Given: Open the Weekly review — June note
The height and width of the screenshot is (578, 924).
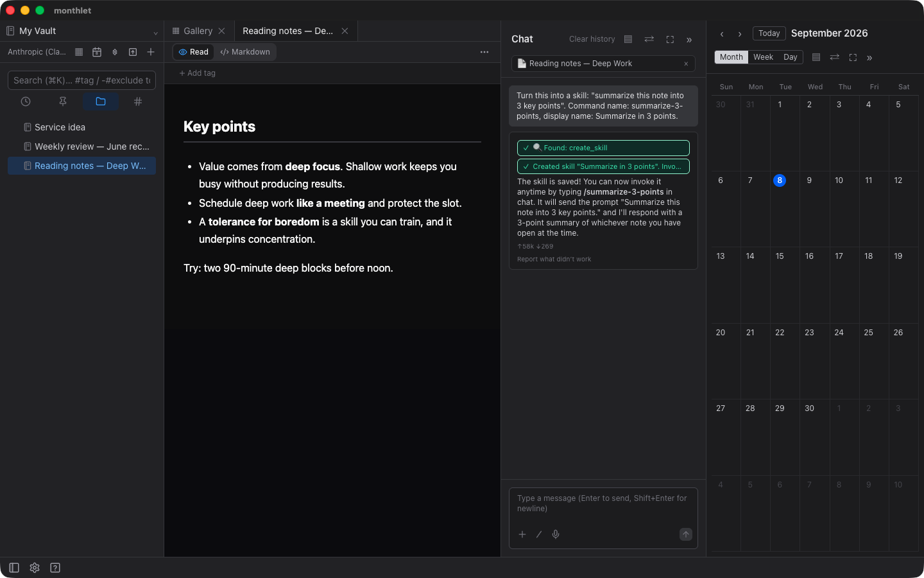Looking at the screenshot, I should pos(81,146).
